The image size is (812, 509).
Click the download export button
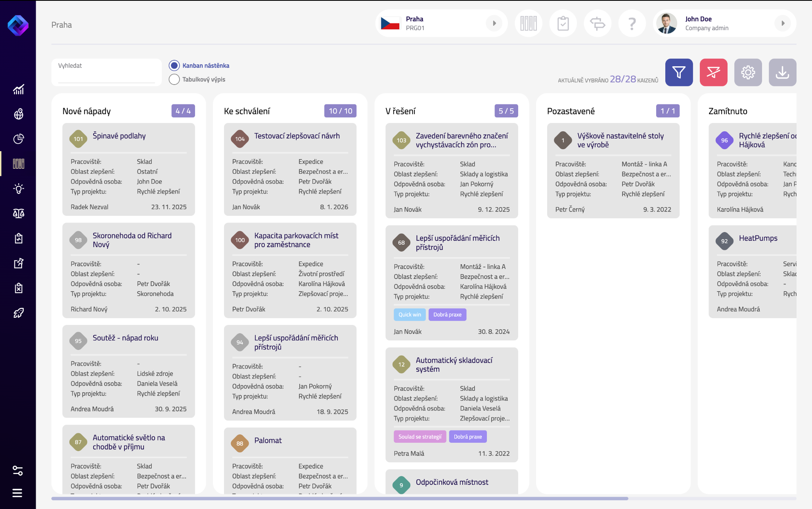click(x=782, y=72)
